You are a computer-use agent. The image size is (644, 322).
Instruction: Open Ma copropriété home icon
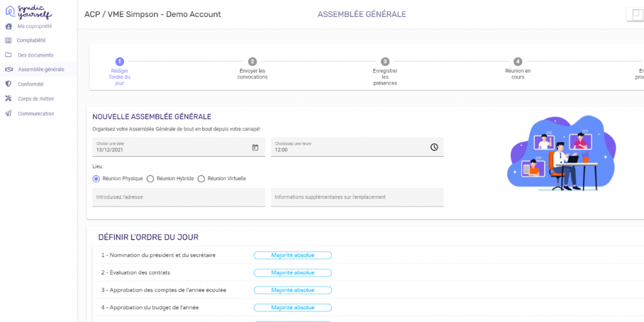(8, 26)
